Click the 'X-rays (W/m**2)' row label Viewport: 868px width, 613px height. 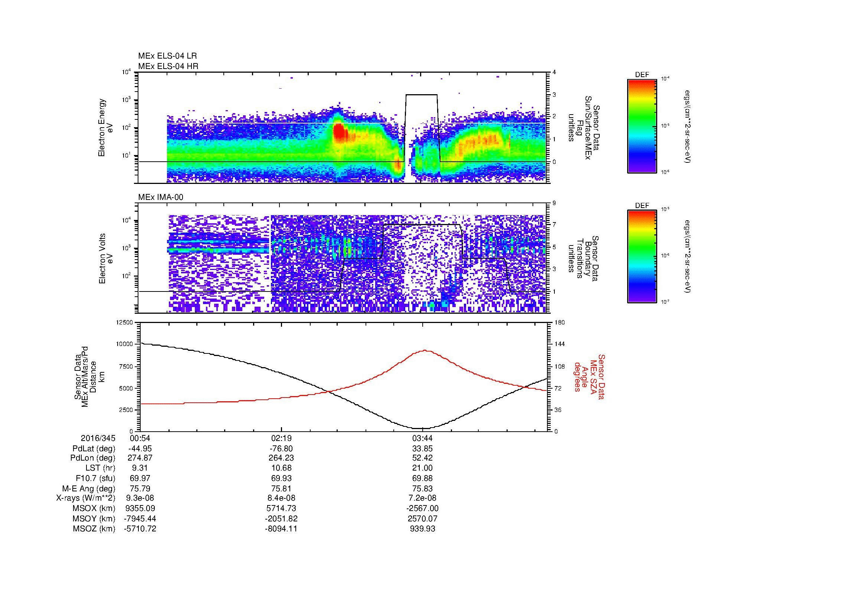coord(86,498)
